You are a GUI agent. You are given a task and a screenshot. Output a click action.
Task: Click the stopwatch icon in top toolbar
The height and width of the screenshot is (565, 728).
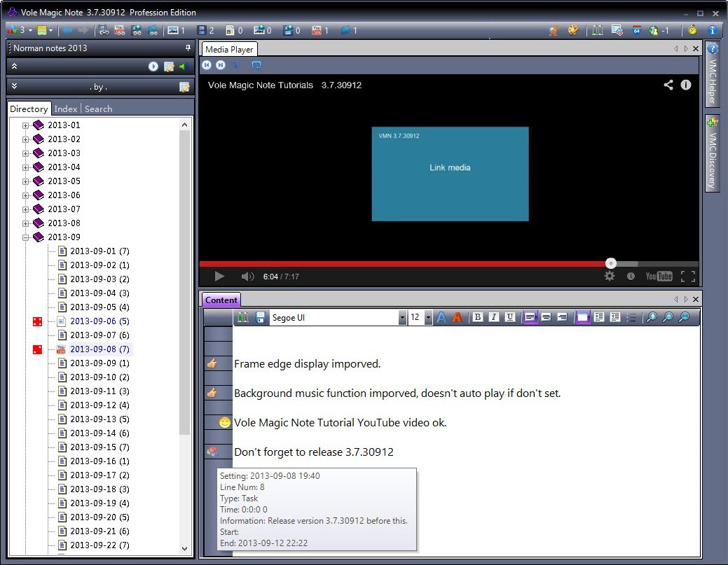[x=692, y=30]
